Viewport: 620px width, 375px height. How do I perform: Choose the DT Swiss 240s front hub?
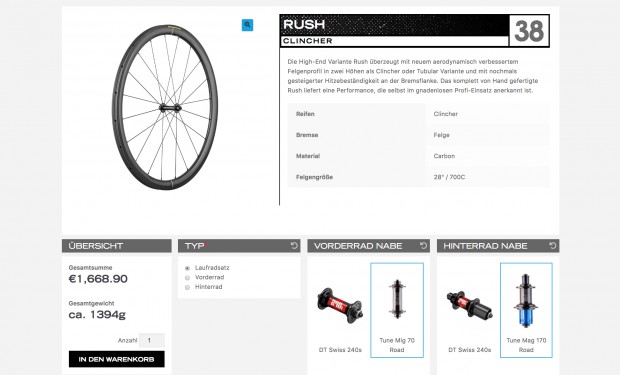[340, 311]
